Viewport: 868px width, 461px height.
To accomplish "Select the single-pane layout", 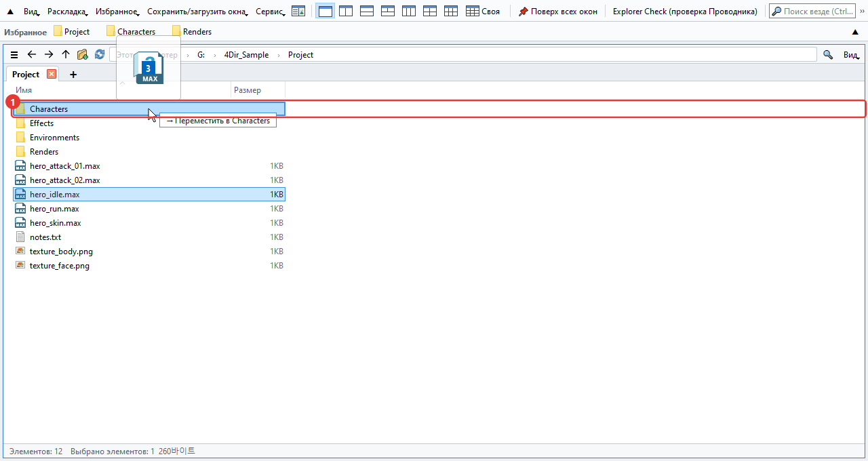I will 325,12.
